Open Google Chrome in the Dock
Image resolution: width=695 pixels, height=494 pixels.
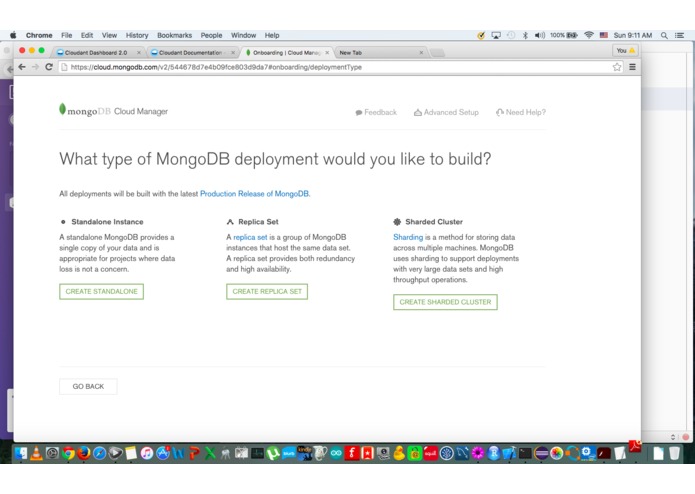(x=68, y=453)
